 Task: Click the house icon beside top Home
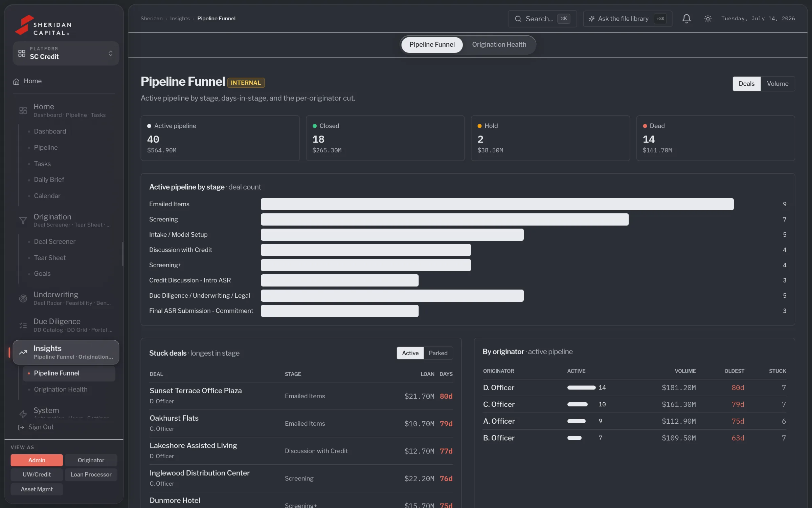tap(16, 81)
